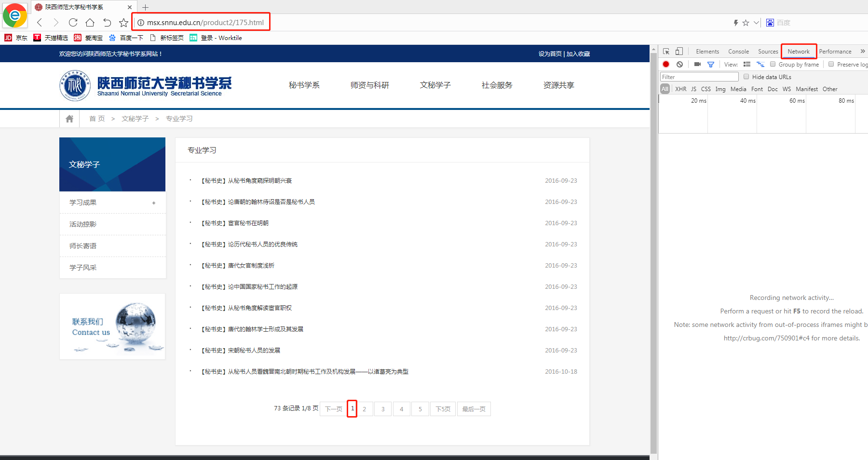The image size is (868, 460).
Task: Toggle the device toolbar icon
Action: coord(679,52)
